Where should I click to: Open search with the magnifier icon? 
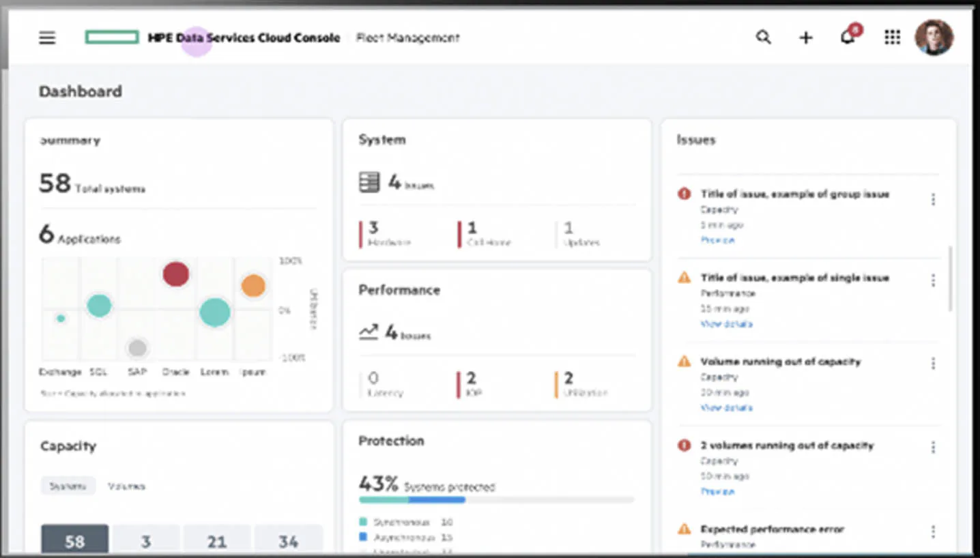tap(764, 38)
